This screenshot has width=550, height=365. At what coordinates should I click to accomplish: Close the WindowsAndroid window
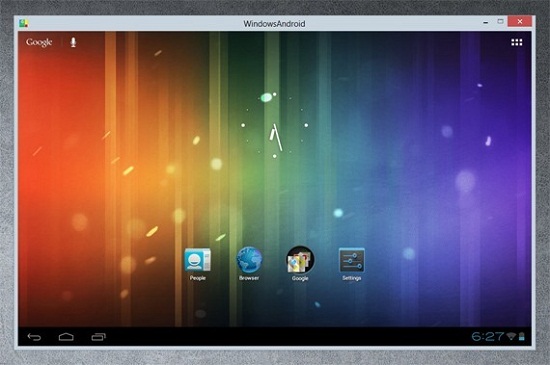pos(520,22)
